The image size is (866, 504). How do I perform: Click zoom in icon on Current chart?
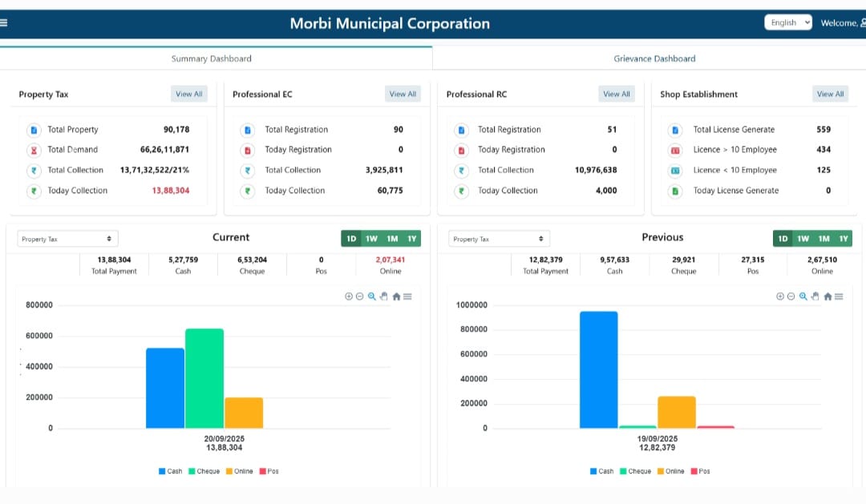tap(349, 296)
